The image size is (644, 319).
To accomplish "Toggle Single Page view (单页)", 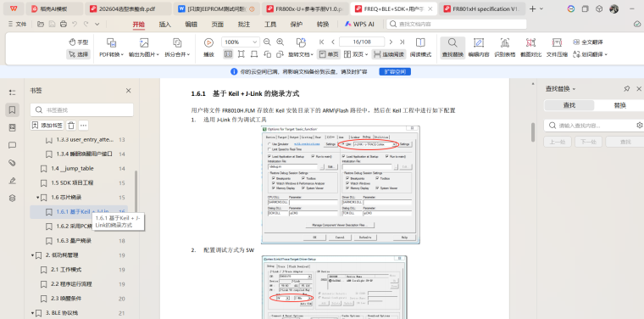I will pos(329,54).
